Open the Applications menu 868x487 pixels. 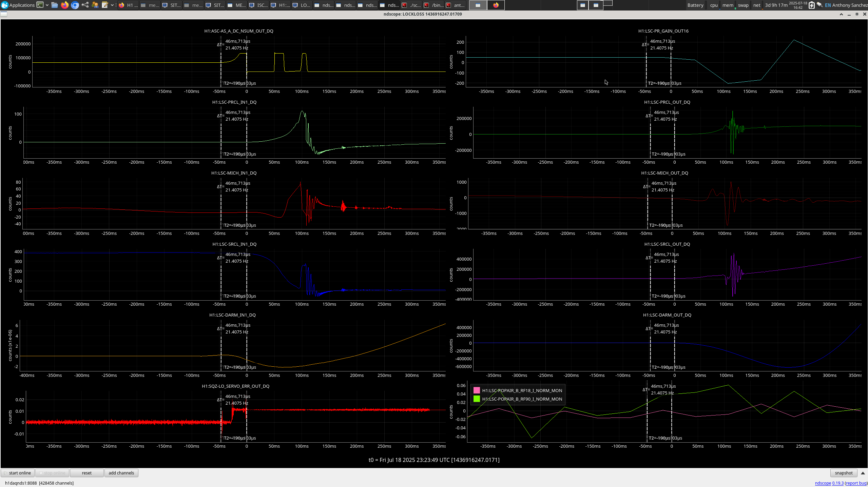pyautogui.click(x=18, y=5)
